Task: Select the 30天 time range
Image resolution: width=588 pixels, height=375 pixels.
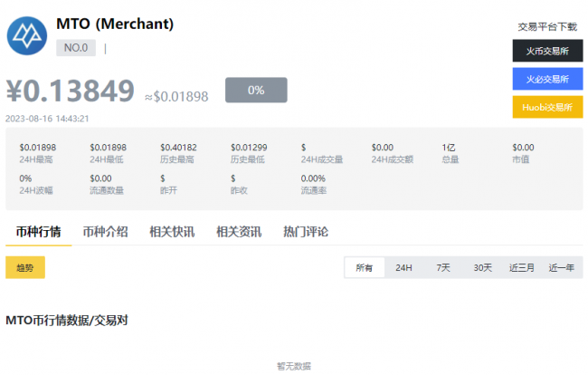Action: (483, 267)
